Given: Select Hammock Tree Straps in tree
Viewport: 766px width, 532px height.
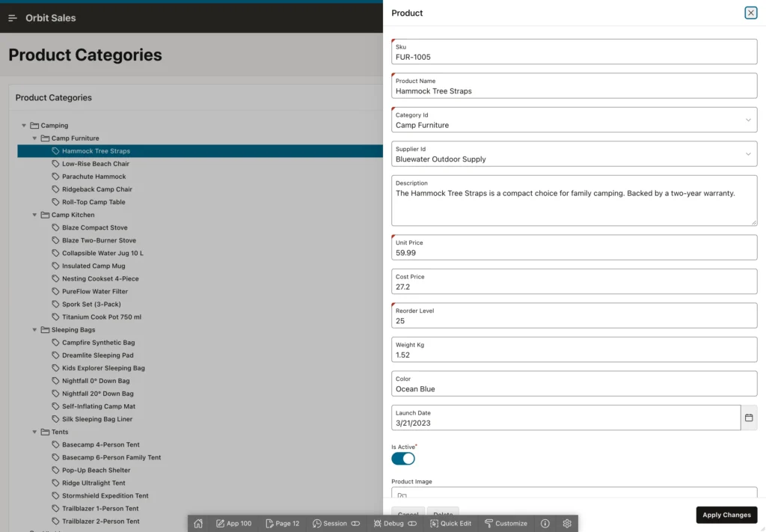Looking at the screenshot, I should 96,151.
